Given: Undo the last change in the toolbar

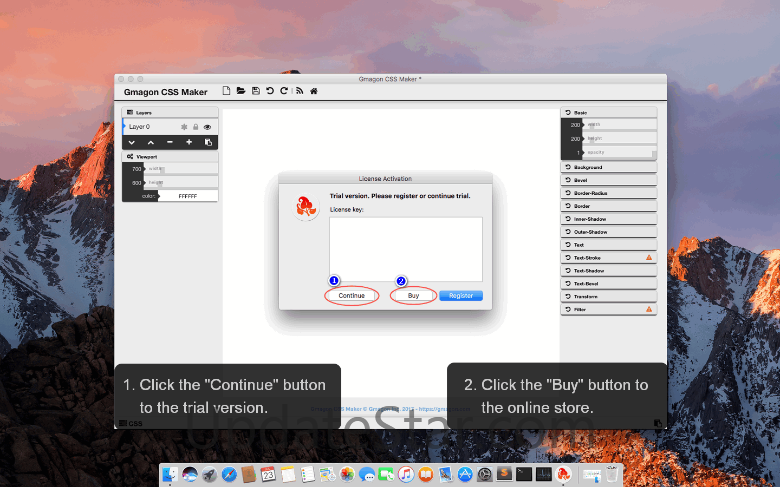Looking at the screenshot, I should point(270,91).
